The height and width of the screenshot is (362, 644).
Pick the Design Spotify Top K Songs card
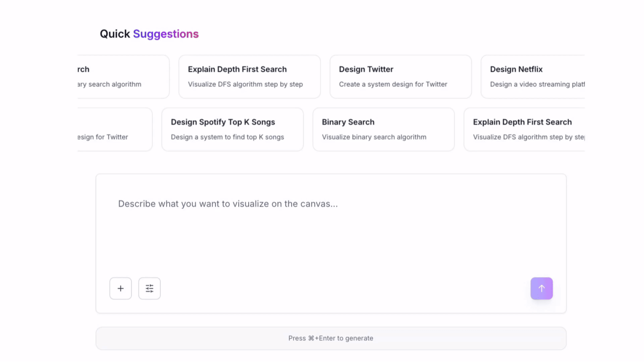(232, 129)
